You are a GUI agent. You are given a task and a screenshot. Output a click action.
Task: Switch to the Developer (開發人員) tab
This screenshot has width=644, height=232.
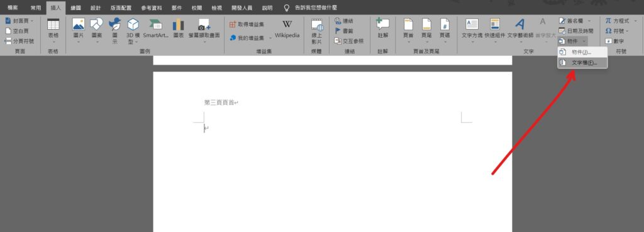pyautogui.click(x=242, y=8)
